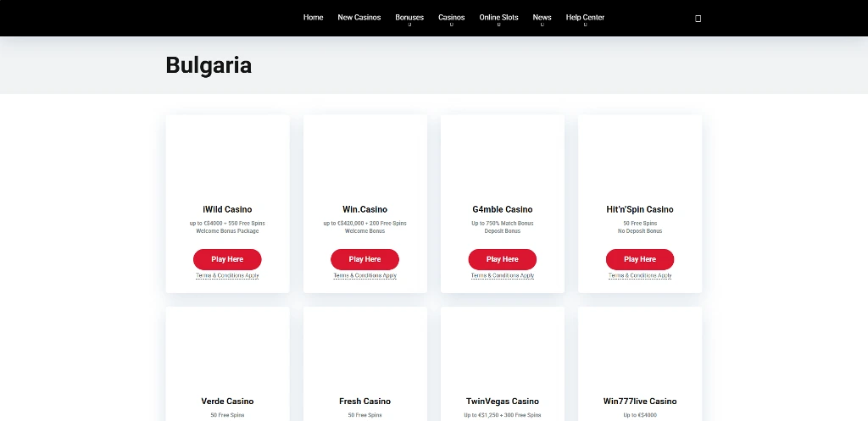Click the search icon in header
This screenshot has width=868, height=421.
[x=698, y=19]
